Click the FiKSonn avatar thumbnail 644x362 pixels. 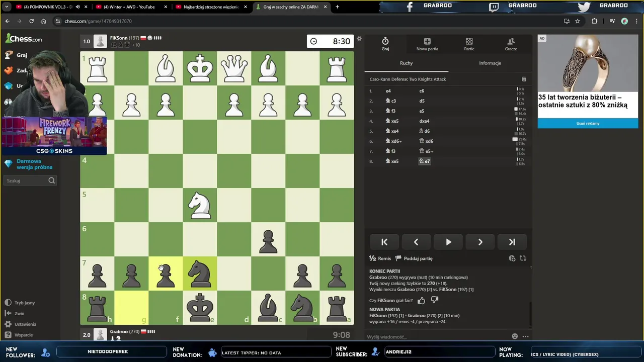(101, 41)
